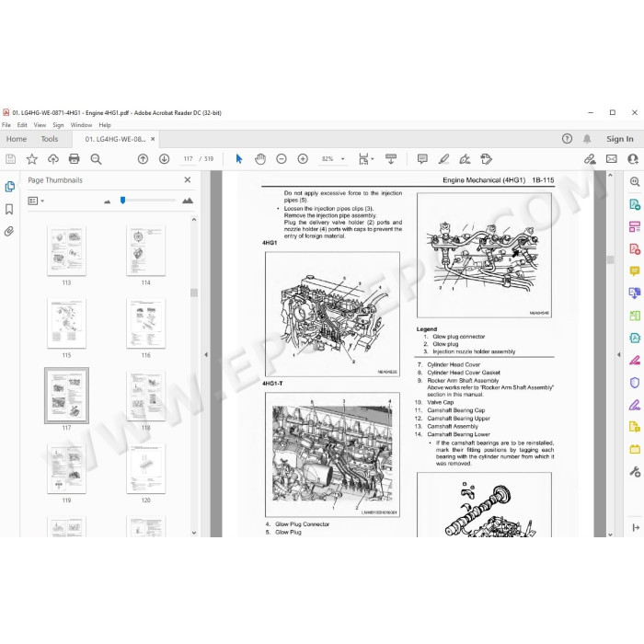Image resolution: width=644 pixels, height=644 pixels.
Task: Open the View menu
Action: pos(40,125)
